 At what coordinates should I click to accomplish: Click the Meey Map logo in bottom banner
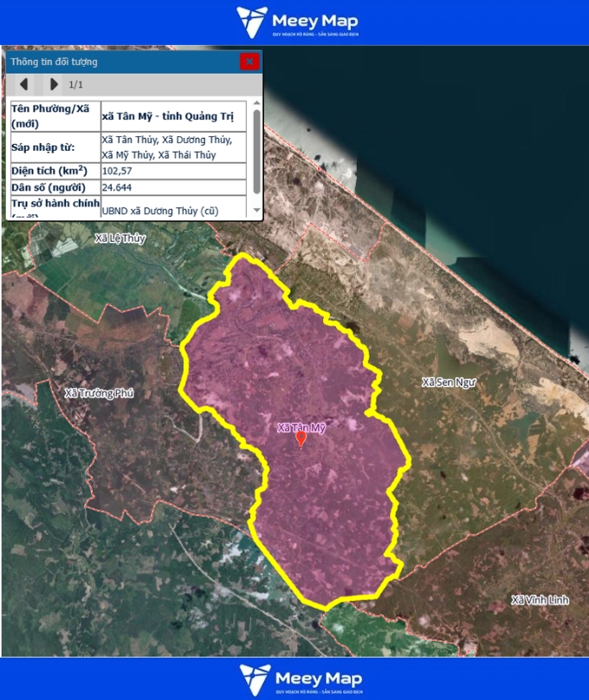(300, 679)
